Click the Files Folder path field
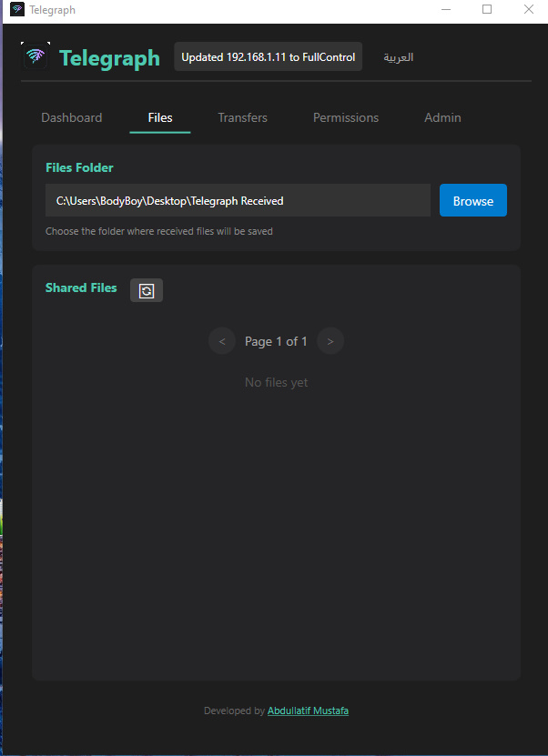The height and width of the screenshot is (756, 548). 238,200
